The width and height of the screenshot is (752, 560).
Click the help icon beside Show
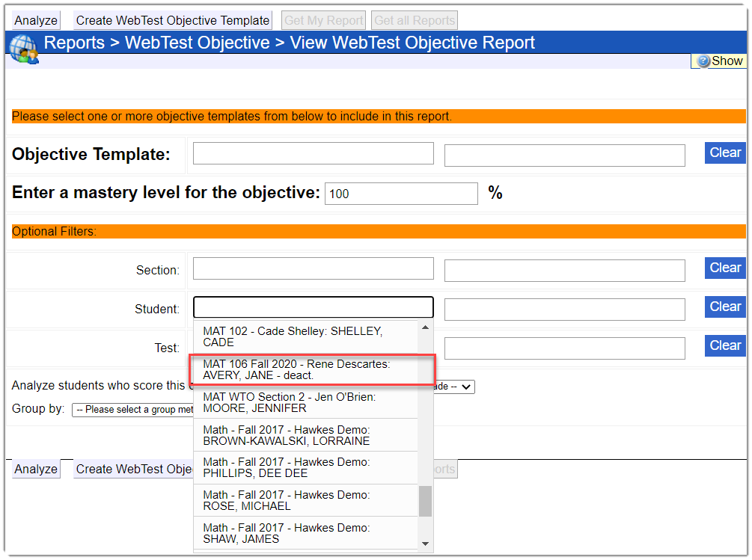(703, 61)
